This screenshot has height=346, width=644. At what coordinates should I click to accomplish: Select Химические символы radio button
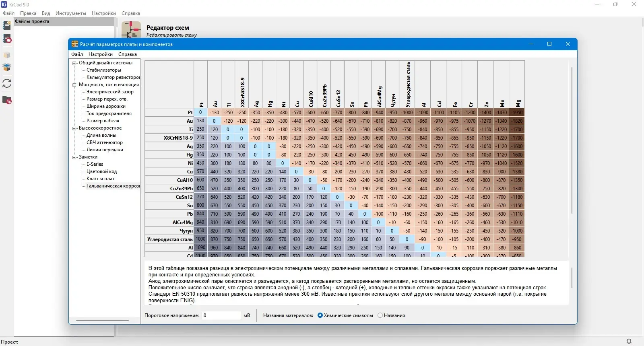tap(320, 315)
